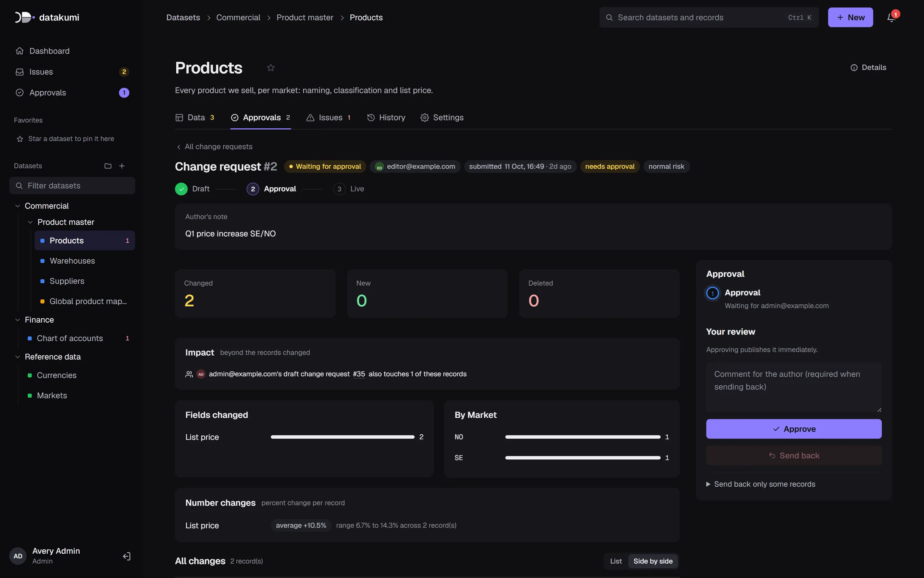Switch changes view to List
Viewport: 924px width, 578px height.
616,561
